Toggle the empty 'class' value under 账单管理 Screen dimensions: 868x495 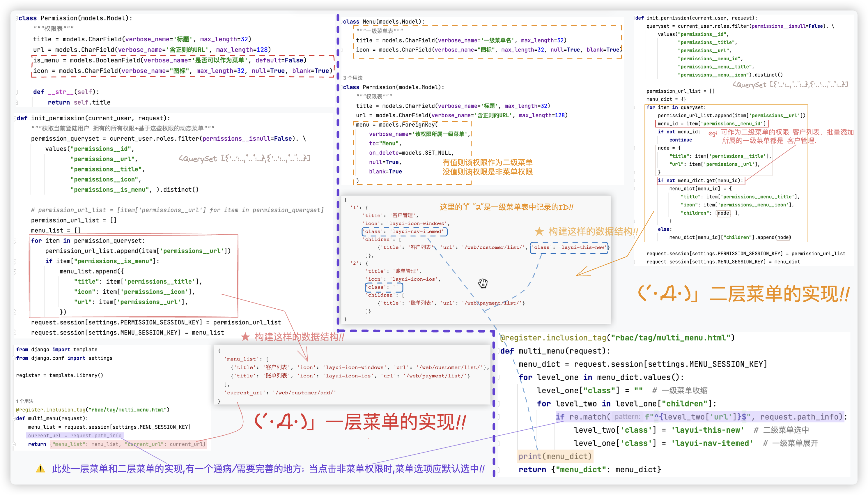[384, 287]
